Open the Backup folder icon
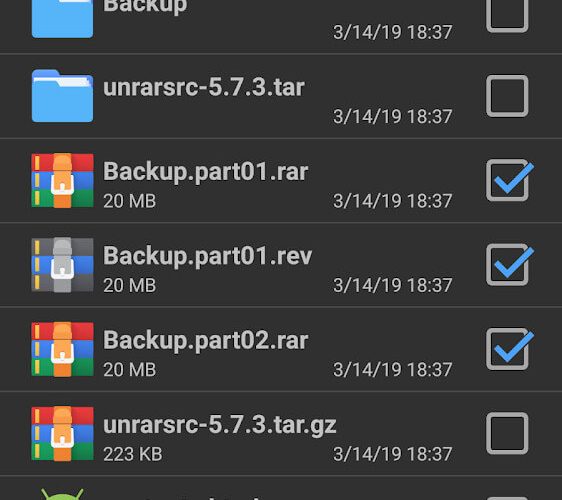The width and height of the screenshot is (562, 500). tap(62, 19)
